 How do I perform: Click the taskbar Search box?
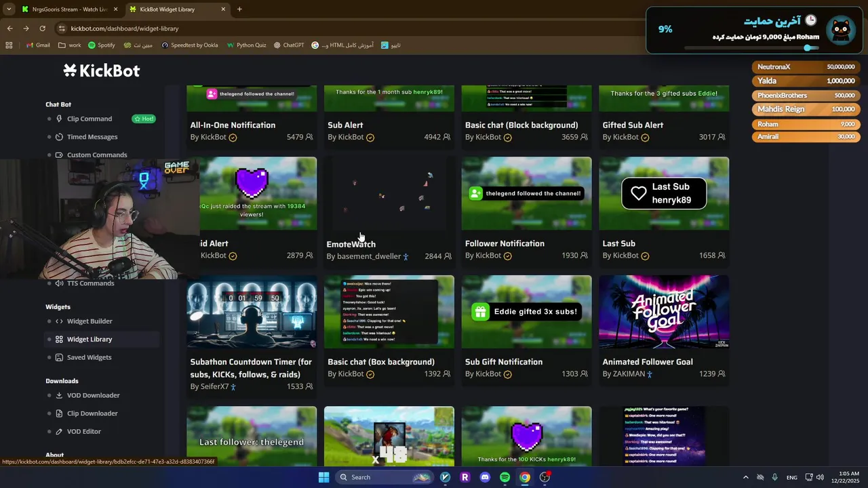(x=385, y=477)
